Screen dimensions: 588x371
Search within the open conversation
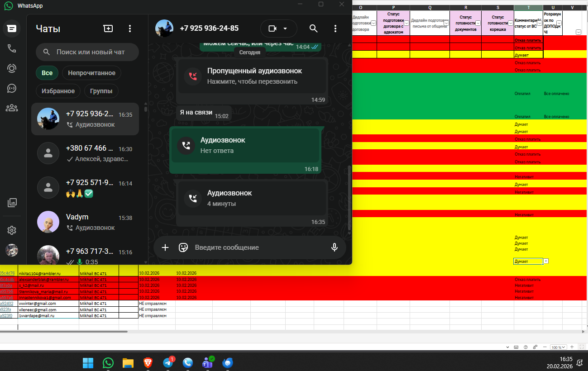tap(314, 29)
